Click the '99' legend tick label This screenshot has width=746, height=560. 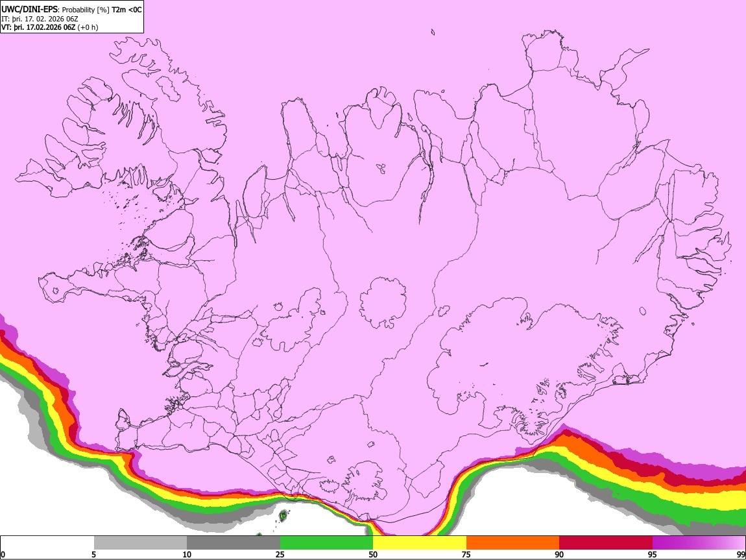pyautogui.click(x=741, y=555)
